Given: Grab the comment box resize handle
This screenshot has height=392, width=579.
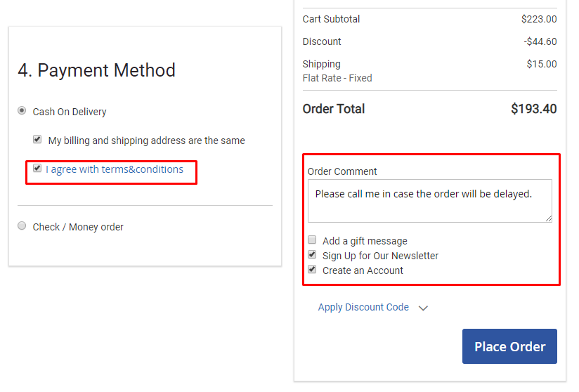Looking at the screenshot, I should 548,218.
